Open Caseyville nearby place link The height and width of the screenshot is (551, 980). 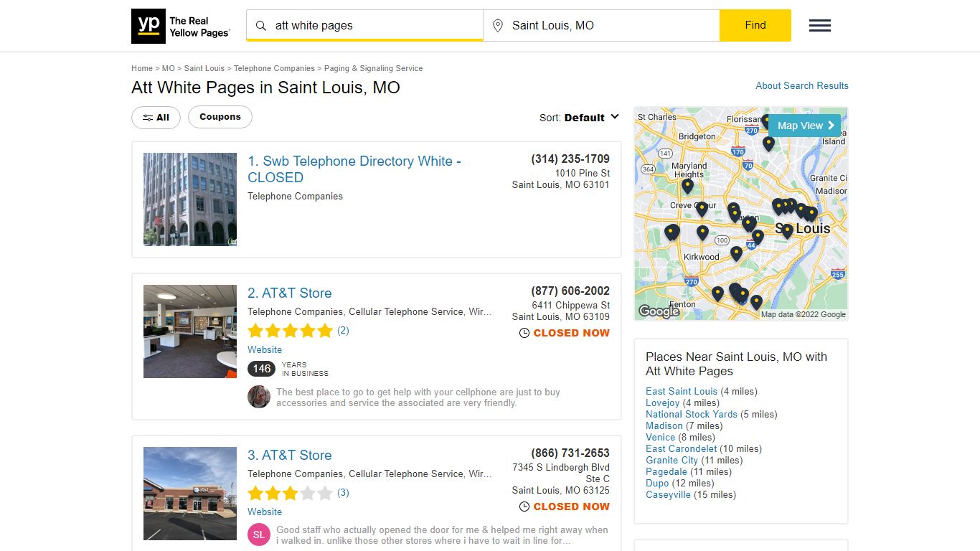(x=669, y=494)
